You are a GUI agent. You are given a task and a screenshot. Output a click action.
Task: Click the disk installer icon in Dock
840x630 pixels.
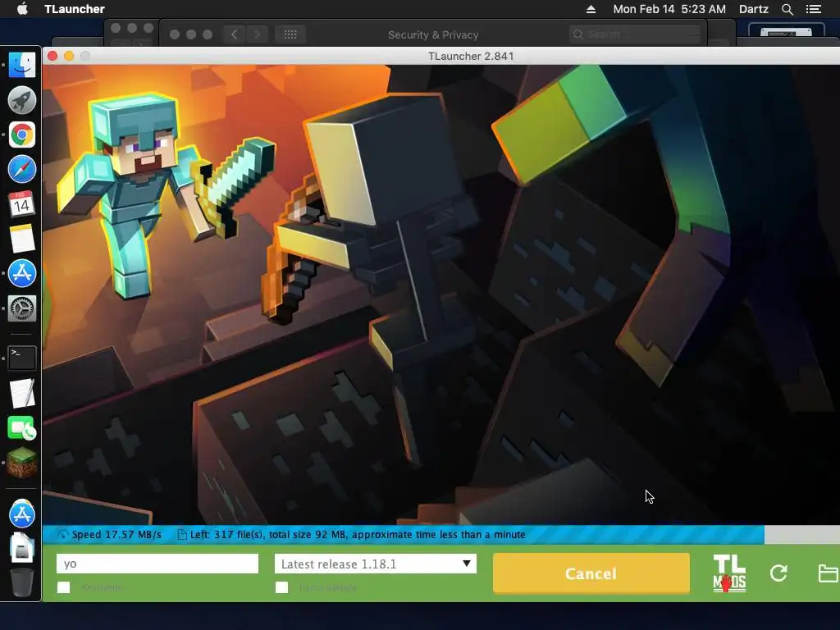pyautogui.click(x=22, y=547)
